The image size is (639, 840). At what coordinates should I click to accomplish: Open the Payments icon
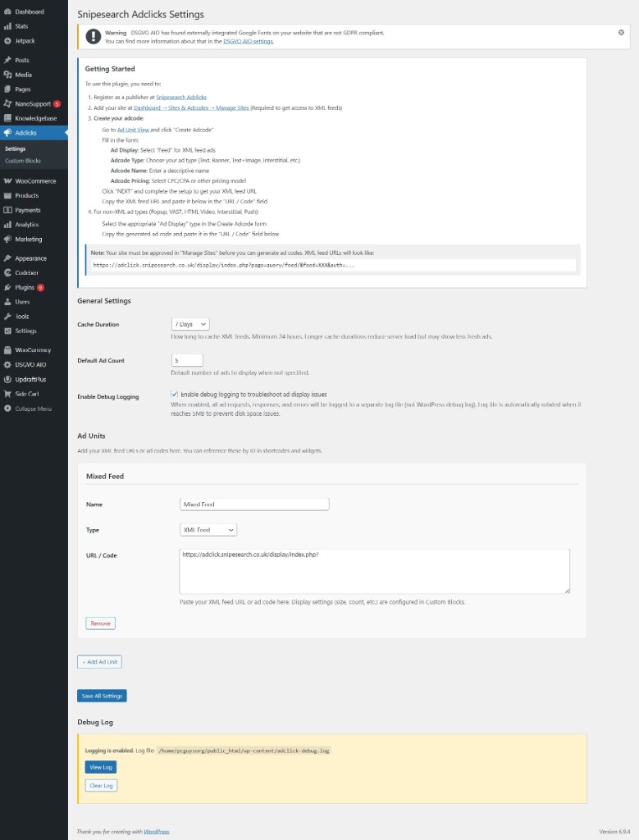pyautogui.click(x=7, y=210)
